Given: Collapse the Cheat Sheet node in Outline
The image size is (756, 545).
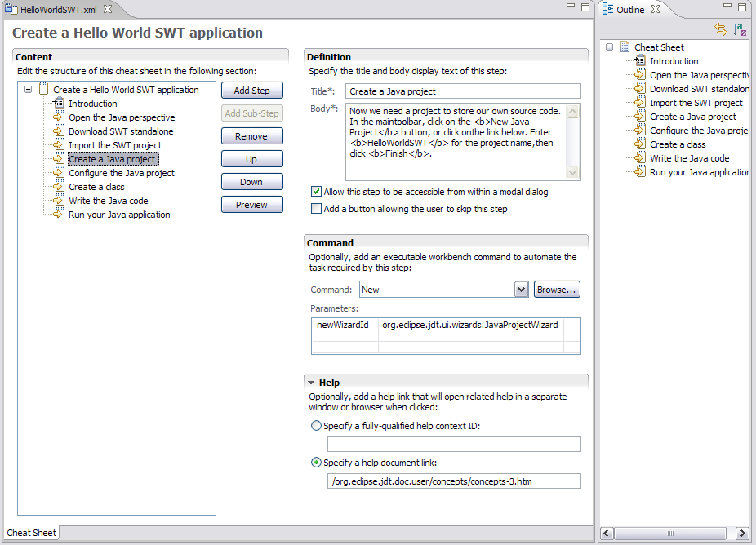Looking at the screenshot, I should (x=609, y=47).
